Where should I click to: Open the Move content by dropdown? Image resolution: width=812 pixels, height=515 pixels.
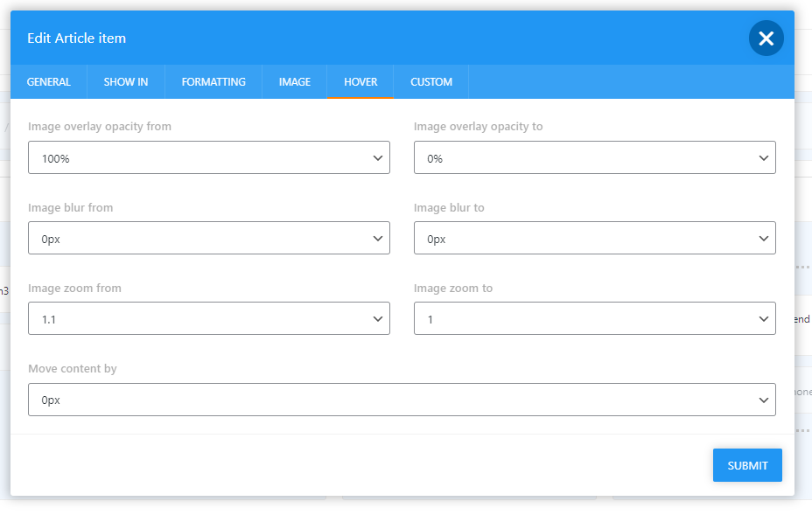point(402,400)
